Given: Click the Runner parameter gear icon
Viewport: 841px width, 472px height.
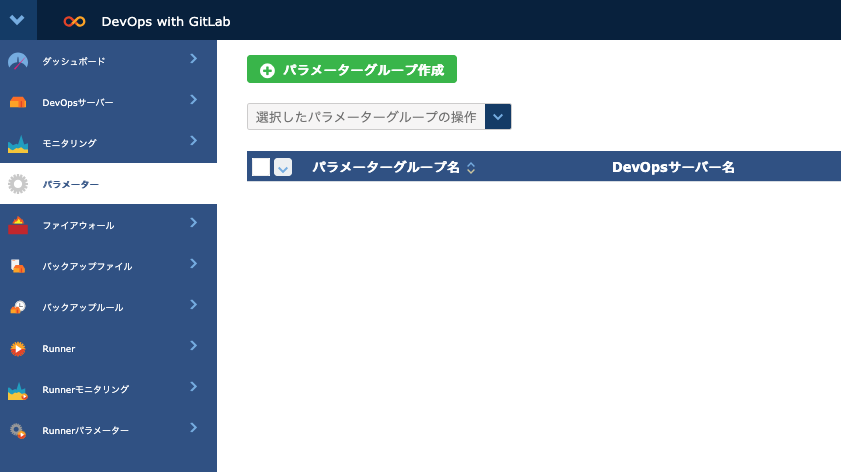Looking at the screenshot, I should pyautogui.click(x=18, y=430).
